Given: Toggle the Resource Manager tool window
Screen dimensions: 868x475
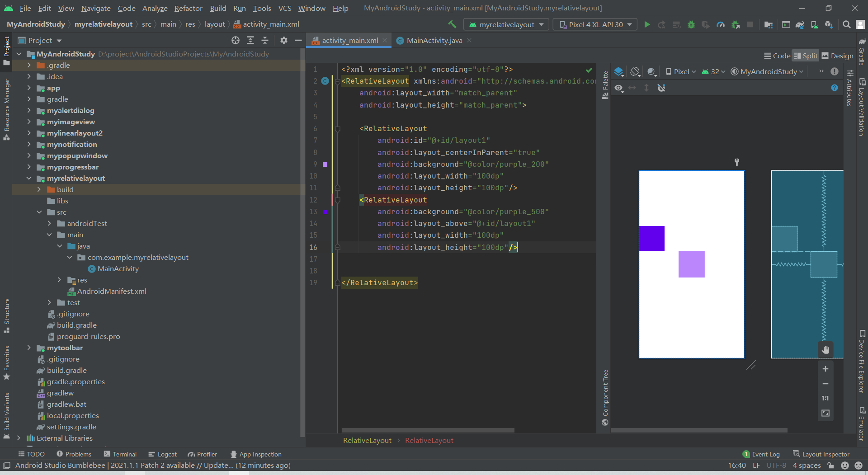Looking at the screenshot, I should [7, 109].
